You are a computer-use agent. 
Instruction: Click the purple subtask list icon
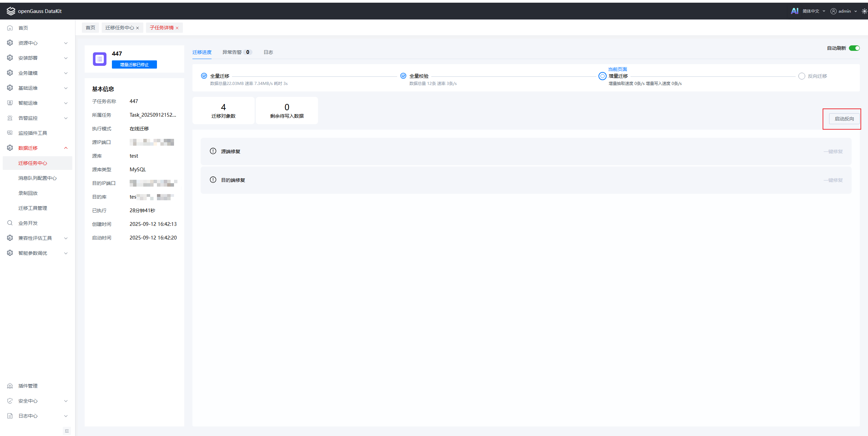tap(100, 59)
